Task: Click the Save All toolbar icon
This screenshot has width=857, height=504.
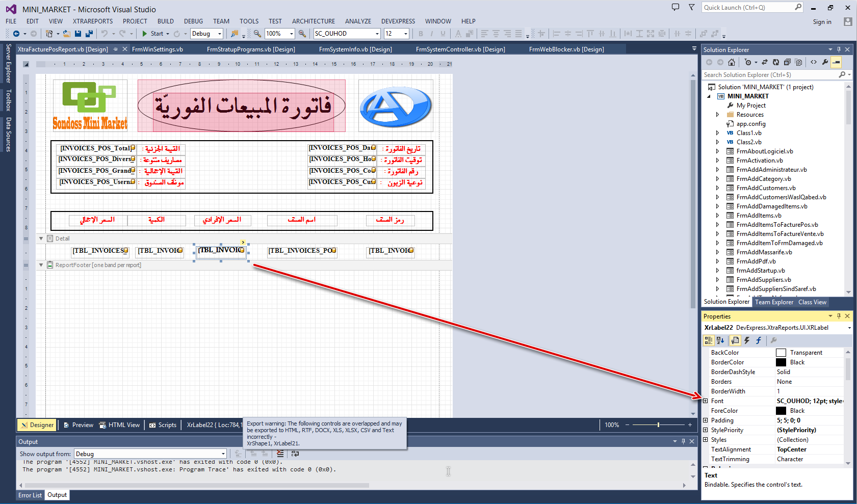Action: pyautogui.click(x=89, y=34)
